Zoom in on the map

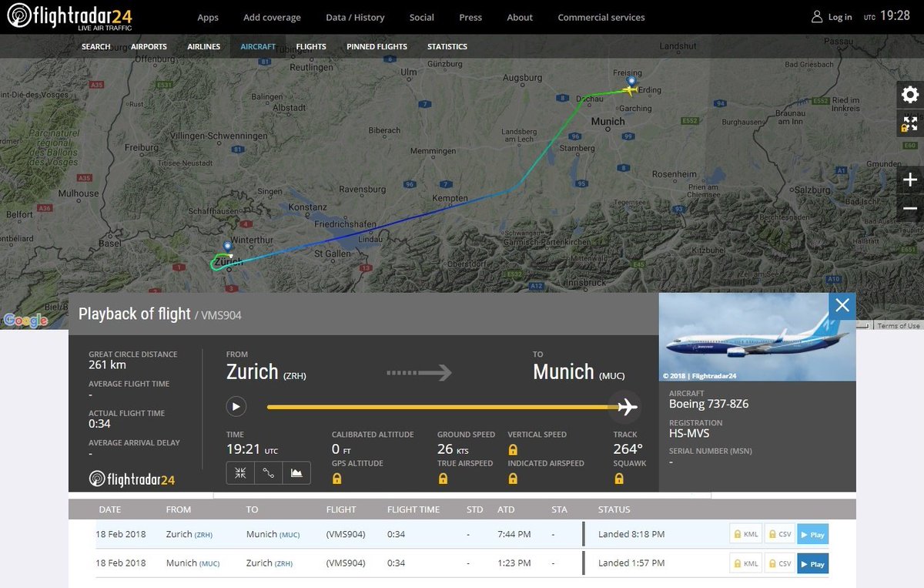[x=910, y=180]
